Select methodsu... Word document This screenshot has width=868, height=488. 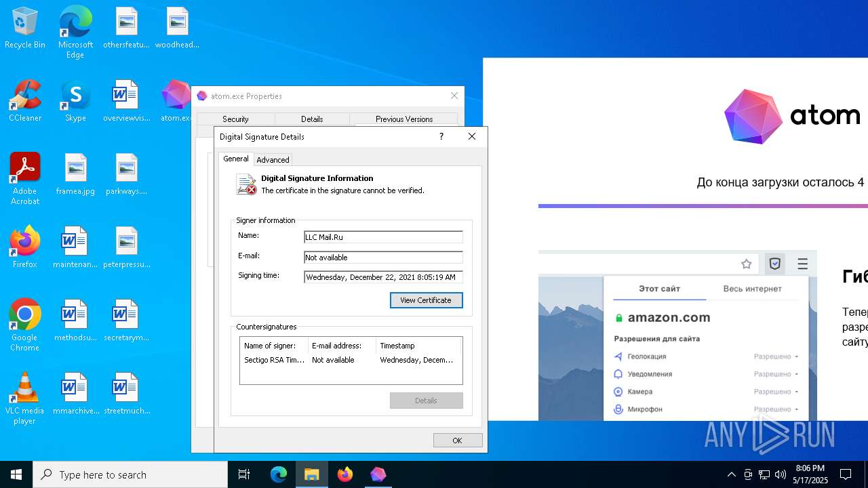[x=75, y=321]
